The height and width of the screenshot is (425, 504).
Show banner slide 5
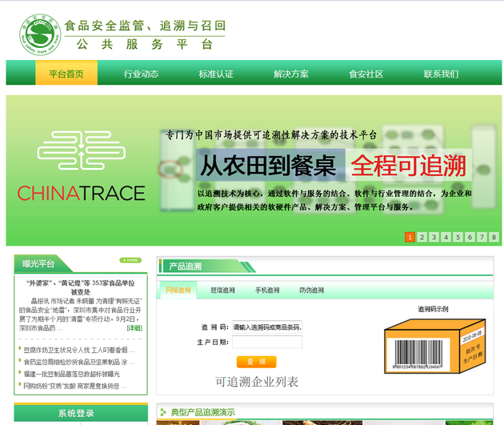(458, 237)
